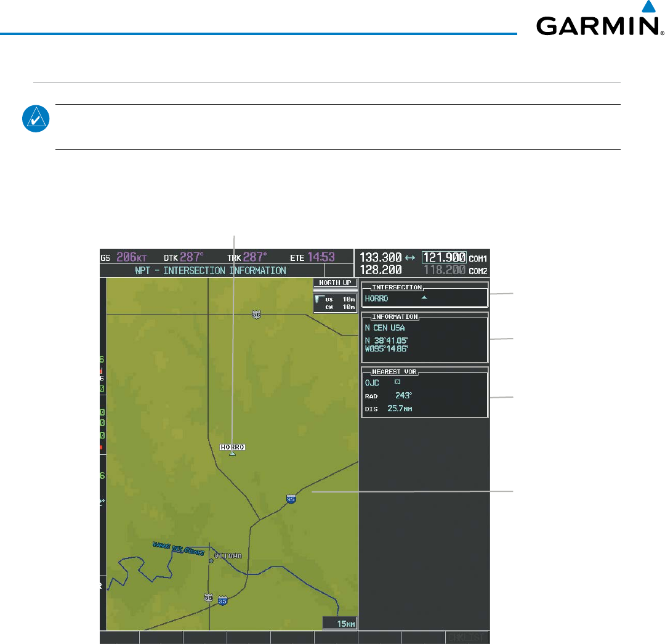Click the Marais des Cygnes river label
The width and height of the screenshot is (665, 644).
pos(179,548)
